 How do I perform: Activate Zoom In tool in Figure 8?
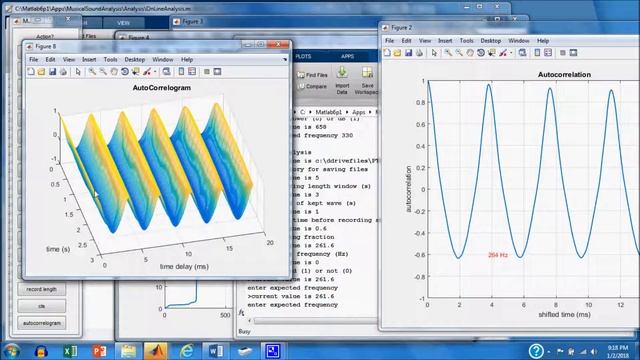pyautogui.click(x=92, y=72)
